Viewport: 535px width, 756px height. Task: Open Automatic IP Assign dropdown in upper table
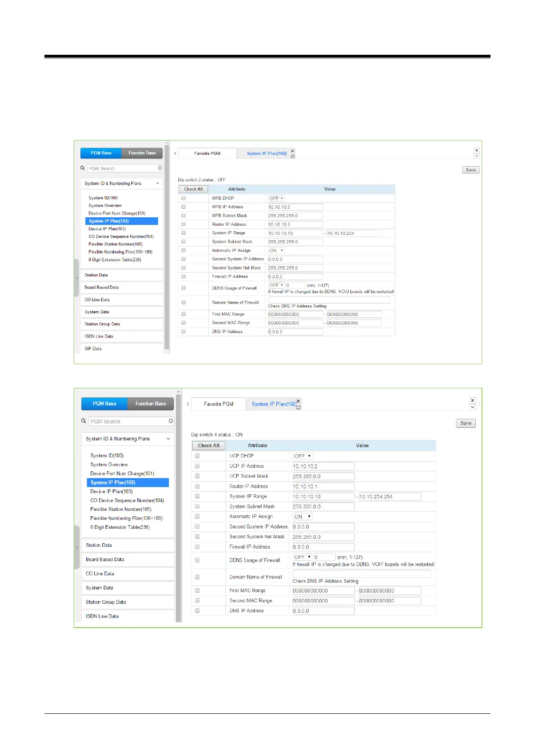[276, 251]
